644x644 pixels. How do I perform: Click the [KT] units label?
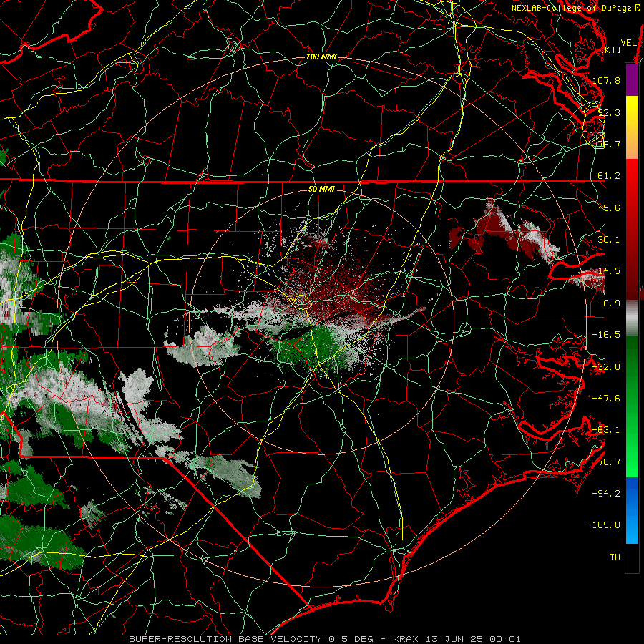[611, 49]
